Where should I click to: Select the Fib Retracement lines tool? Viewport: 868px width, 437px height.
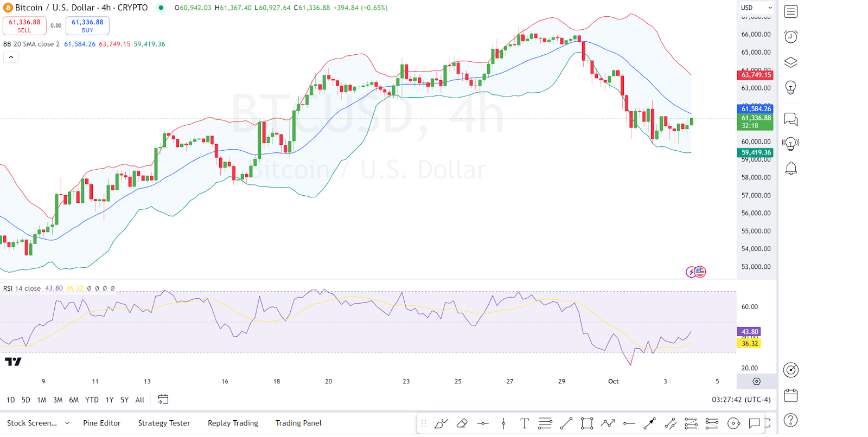545,423
